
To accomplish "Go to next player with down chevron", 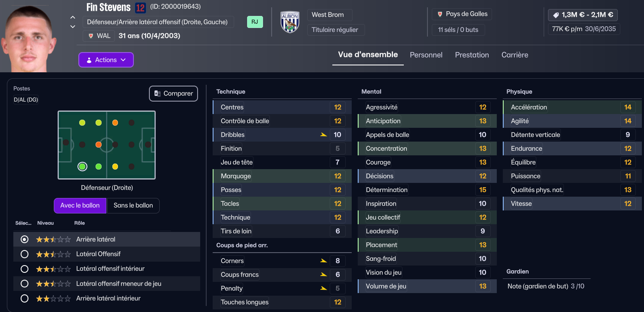I will (73, 27).
